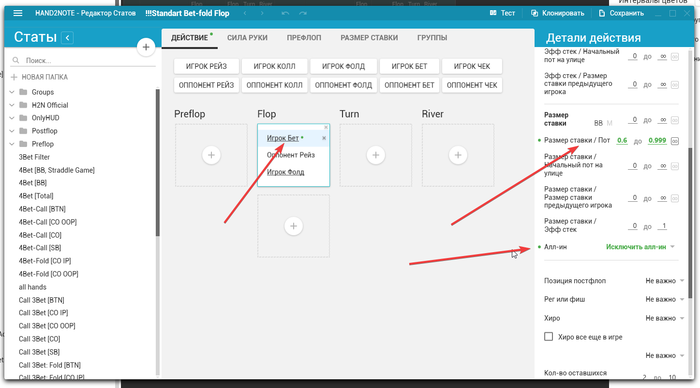Save the stat with Сохранить

tap(621, 13)
